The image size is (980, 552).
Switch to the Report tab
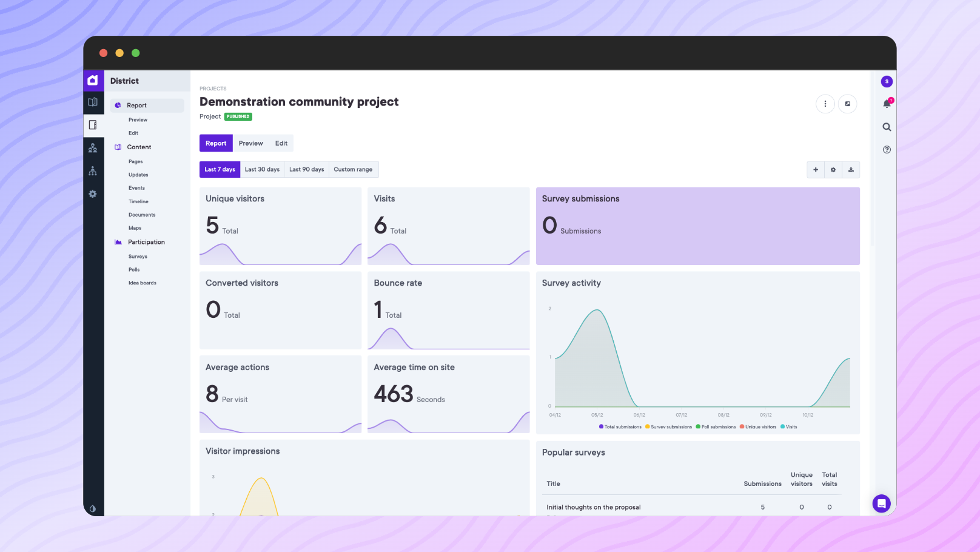216,143
